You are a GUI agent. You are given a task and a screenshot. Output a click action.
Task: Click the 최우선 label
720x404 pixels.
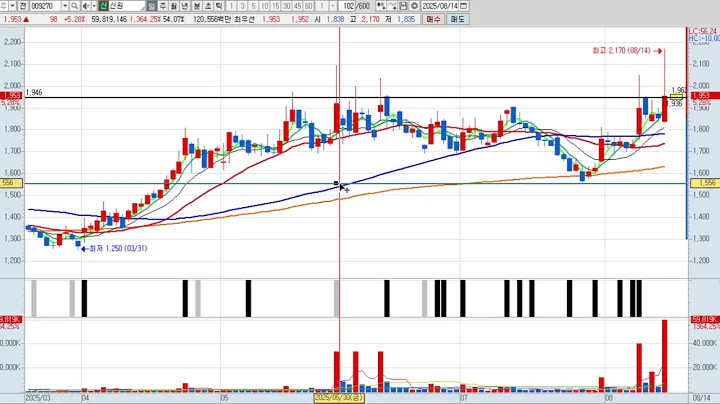click(x=244, y=19)
